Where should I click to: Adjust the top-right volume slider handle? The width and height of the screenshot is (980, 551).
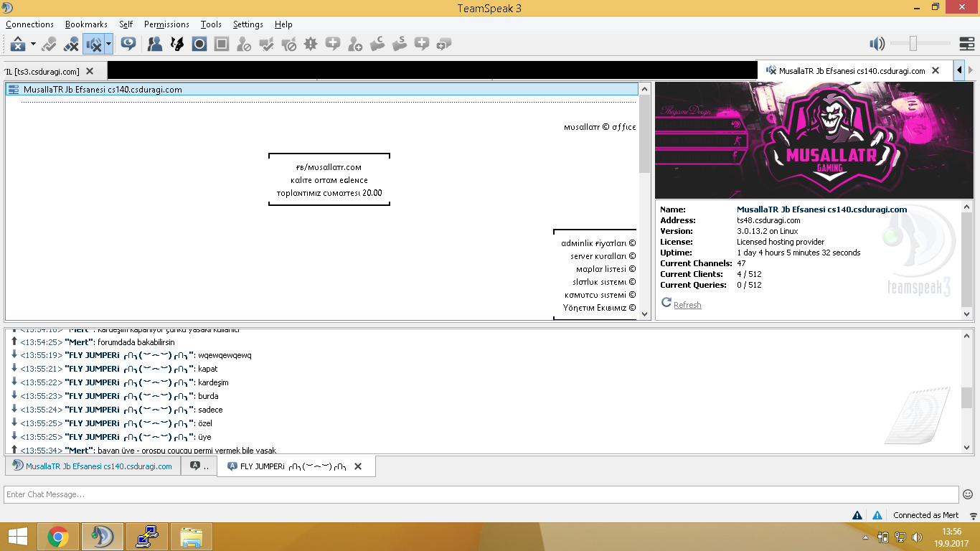(913, 44)
